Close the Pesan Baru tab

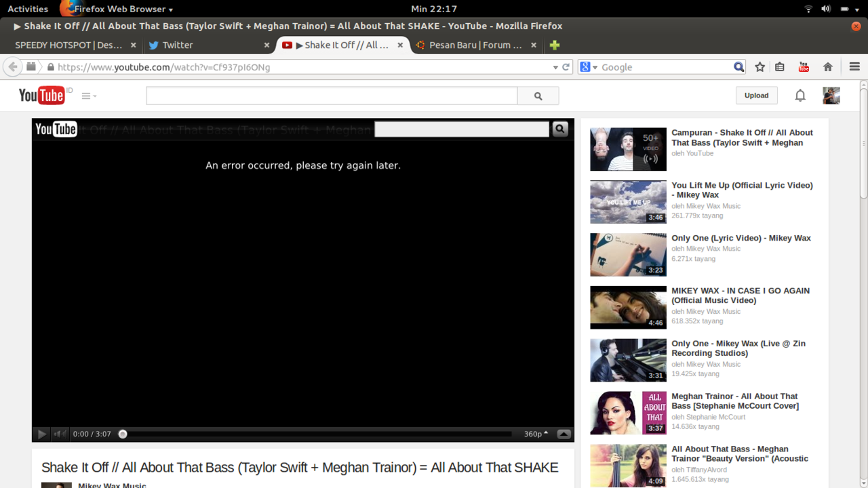[x=534, y=45]
